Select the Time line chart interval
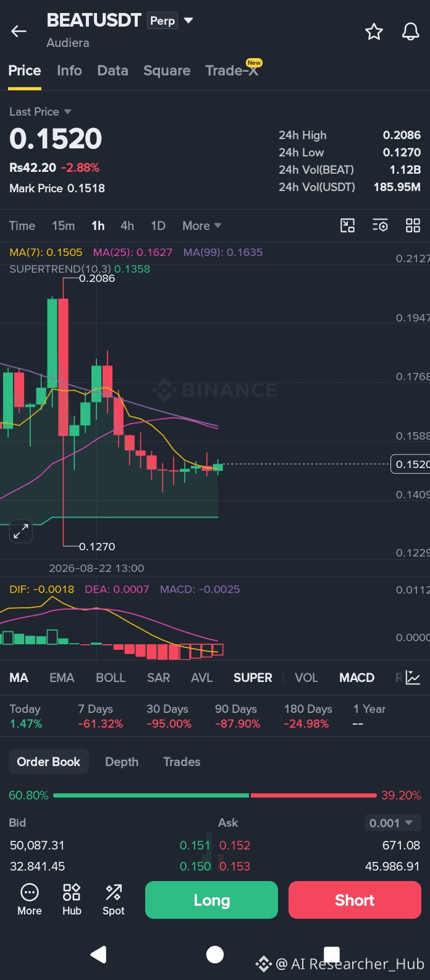 tap(22, 226)
